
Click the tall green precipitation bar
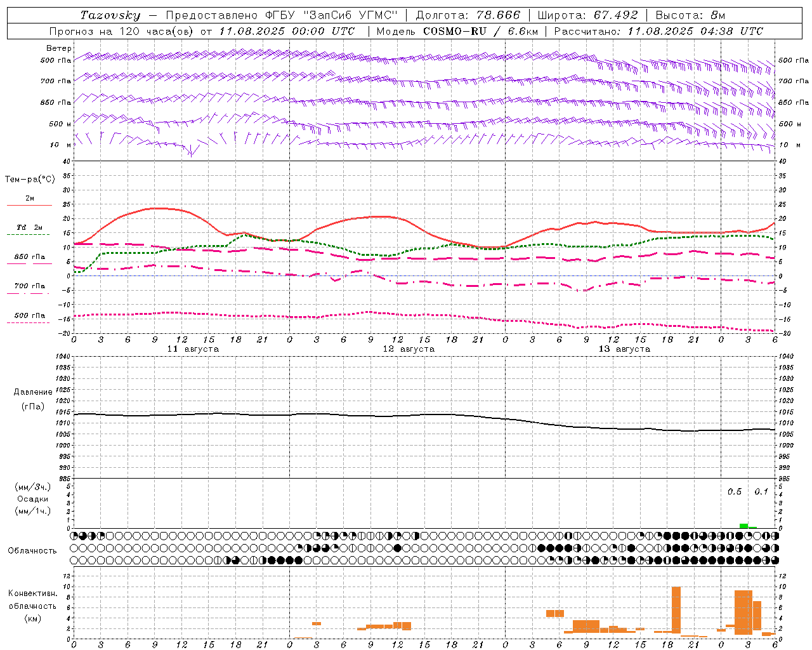[x=743, y=526]
